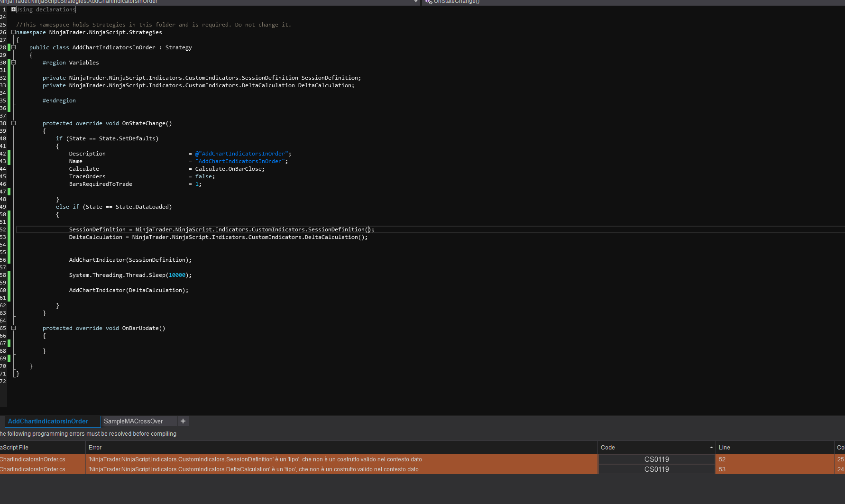Place cursor on the Thread.Sleep(10000) line
Image resolution: width=845 pixels, height=504 pixels.
pyautogui.click(x=130, y=275)
